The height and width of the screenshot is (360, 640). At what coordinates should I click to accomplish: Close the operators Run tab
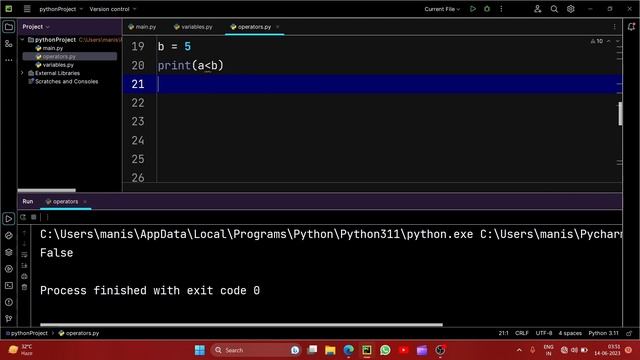point(85,202)
